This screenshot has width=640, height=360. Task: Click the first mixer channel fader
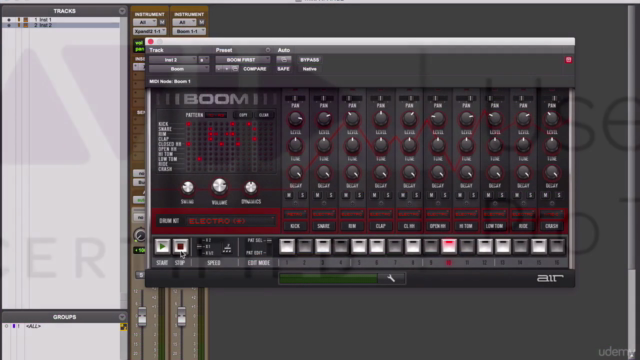142,317
